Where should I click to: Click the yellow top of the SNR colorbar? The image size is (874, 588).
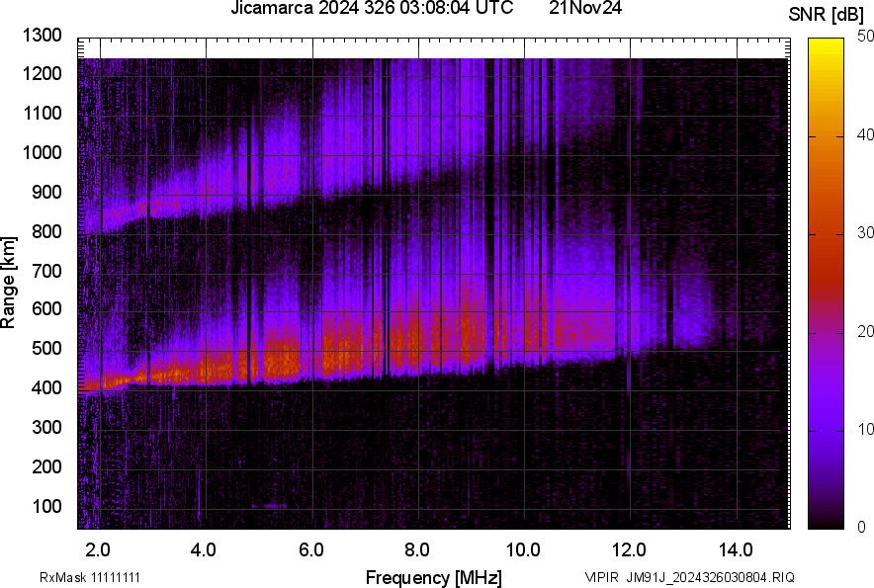[x=824, y=45]
